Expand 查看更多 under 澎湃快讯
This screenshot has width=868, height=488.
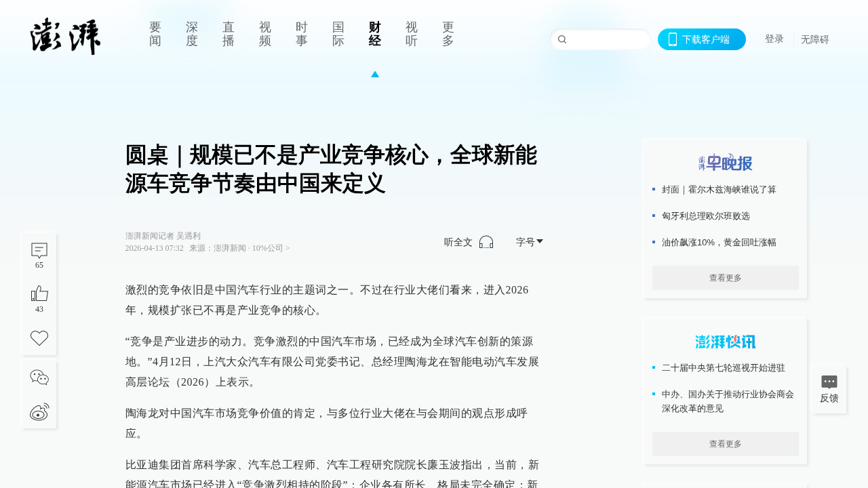(x=725, y=444)
